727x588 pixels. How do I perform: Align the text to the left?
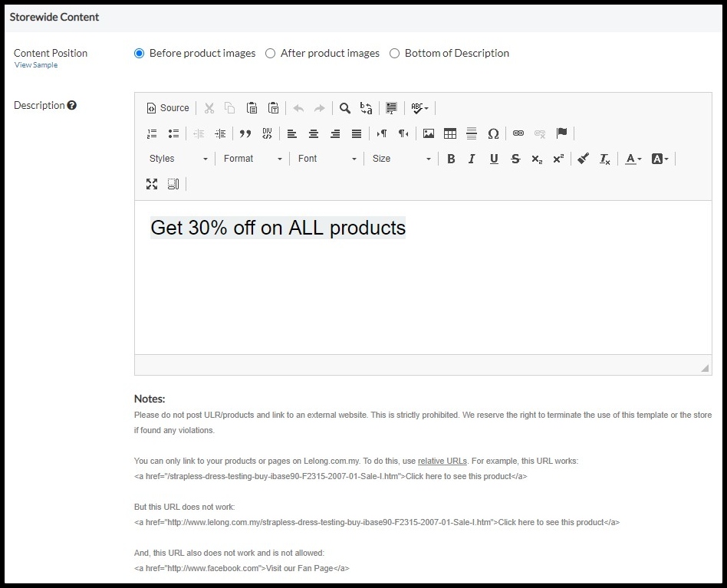(x=291, y=133)
